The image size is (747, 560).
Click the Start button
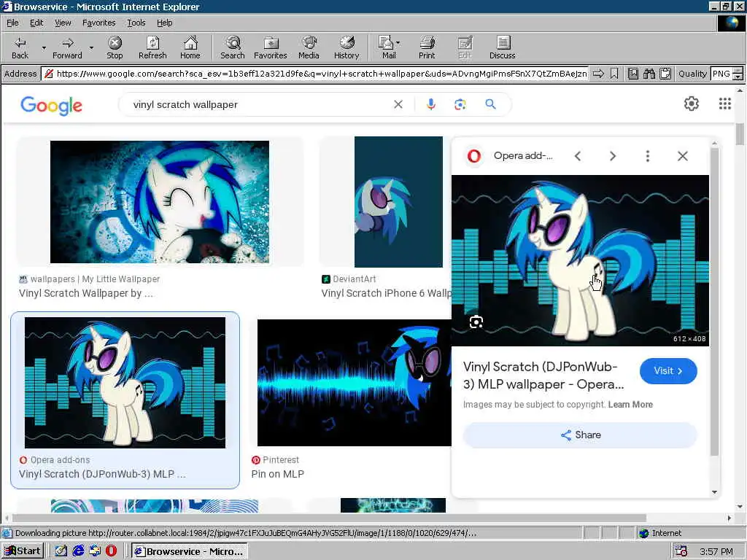23,551
